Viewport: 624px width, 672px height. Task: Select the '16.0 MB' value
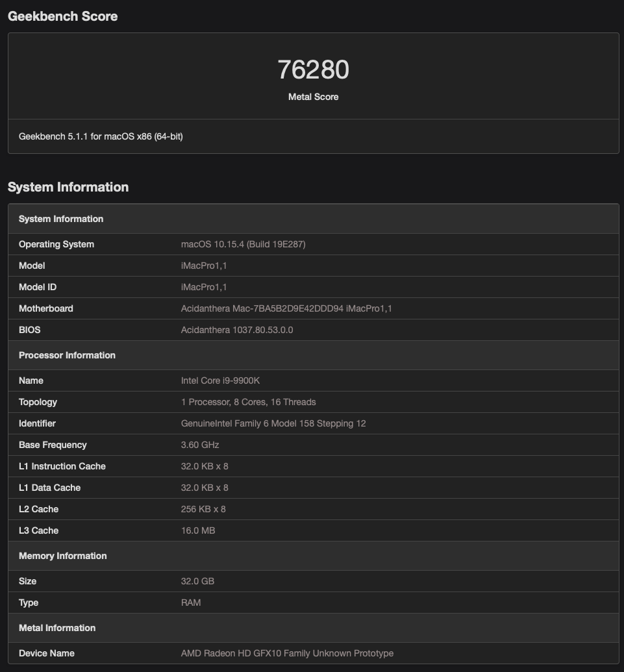(x=198, y=530)
